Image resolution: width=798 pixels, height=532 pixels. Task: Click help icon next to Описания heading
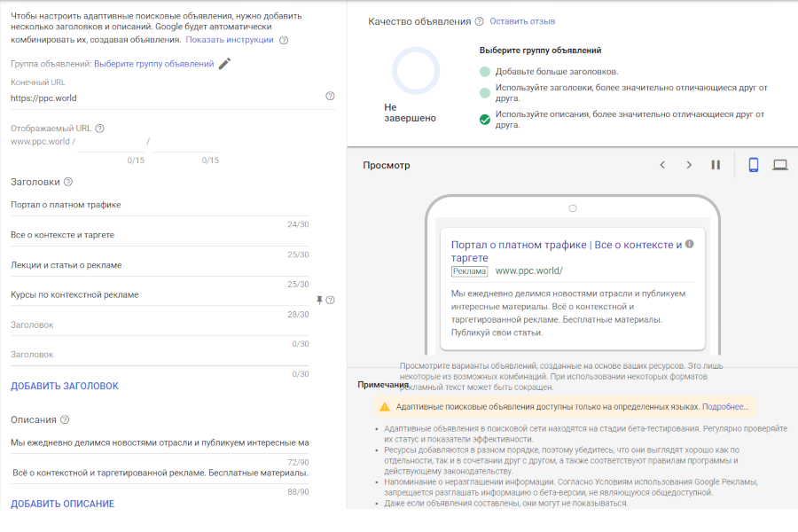(65, 419)
